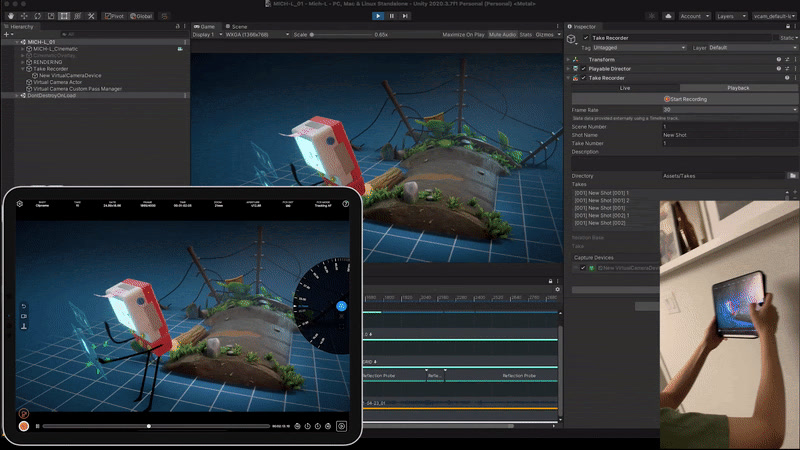Collapse the Take Recorder hierarchy item
800x450 pixels.
click(x=22, y=69)
